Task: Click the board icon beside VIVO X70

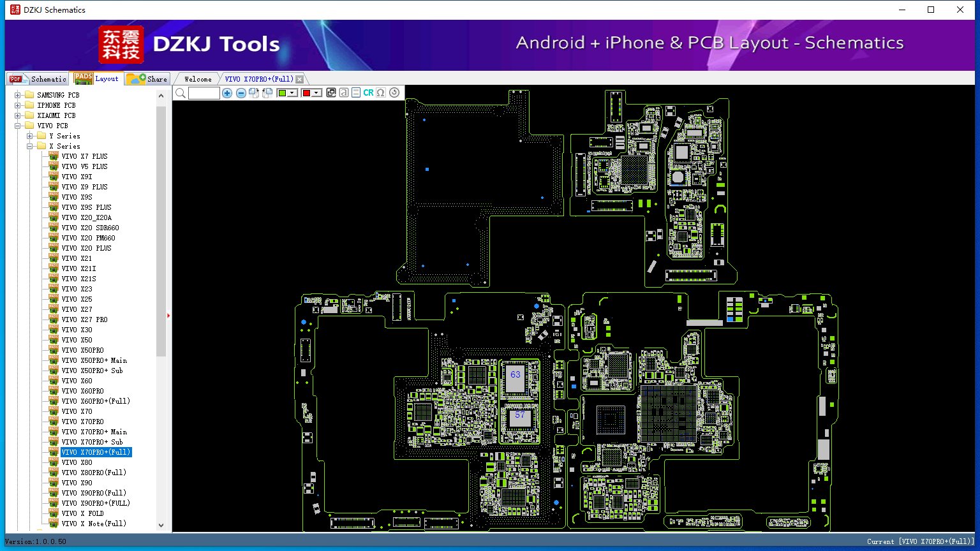Action: click(54, 411)
